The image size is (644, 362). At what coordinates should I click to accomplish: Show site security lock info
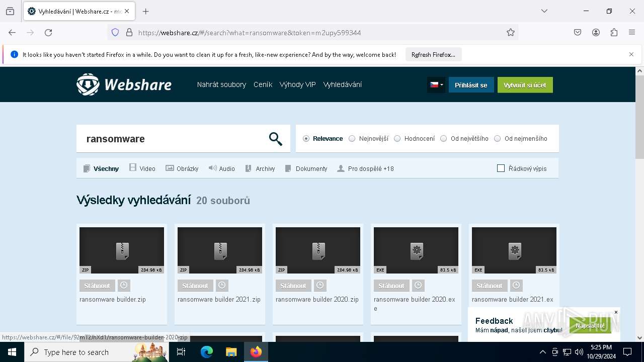pos(129,32)
